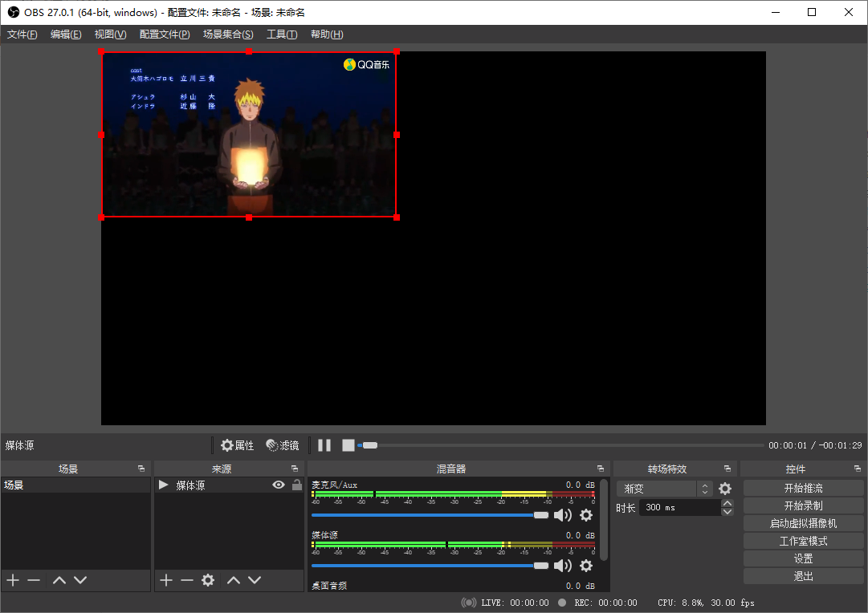868x613 pixels.
Task: Mute the 麦克风/Aux audio channel
Action: click(x=562, y=515)
